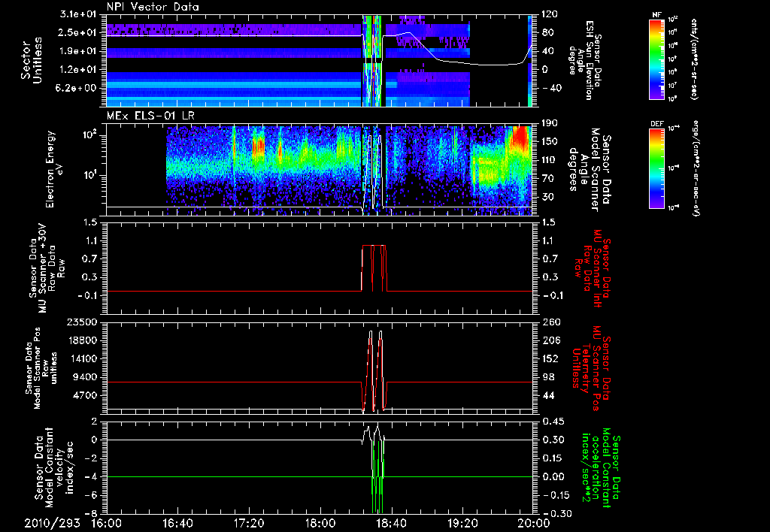Click the '2.5e+01' sector axis value
The image size is (770, 532).
tap(78, 32)
